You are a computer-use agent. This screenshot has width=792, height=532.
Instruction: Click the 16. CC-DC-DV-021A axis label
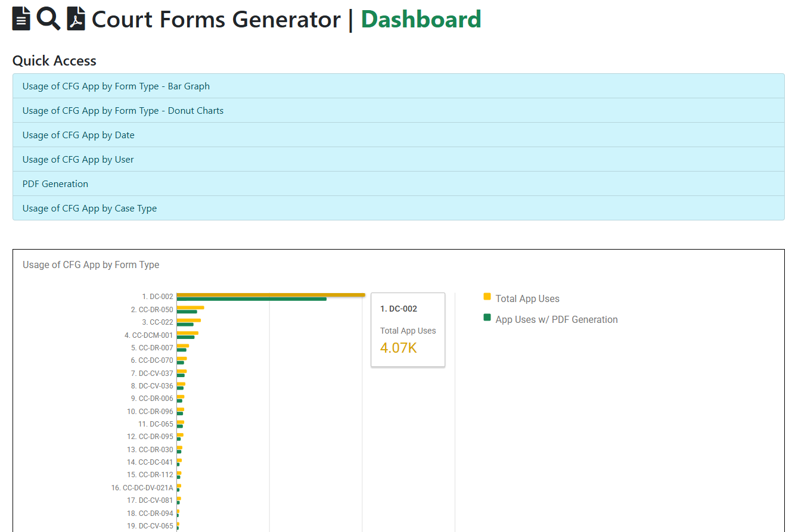142,488
